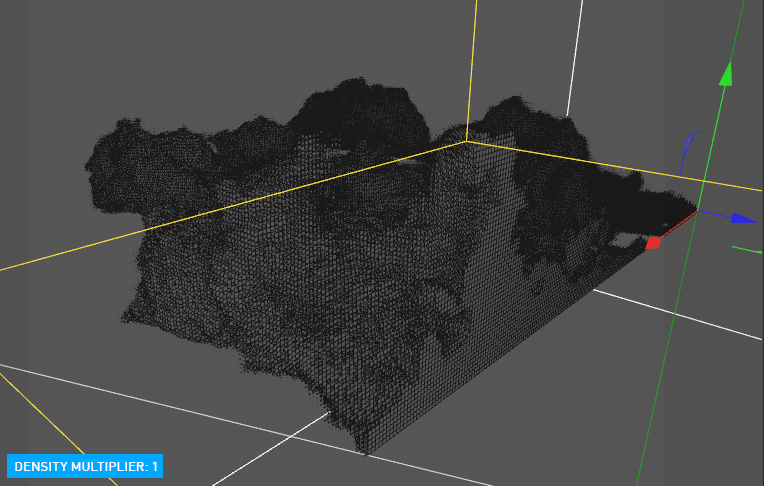Click the white vertical bounding box line at the top
The width and height of the screenshot is (764, 486).
point(574,50)
